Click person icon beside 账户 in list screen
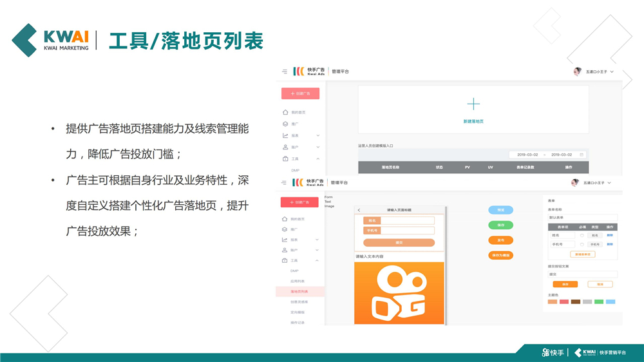This screenshot has height=362, width=644. tap(285, 147)
